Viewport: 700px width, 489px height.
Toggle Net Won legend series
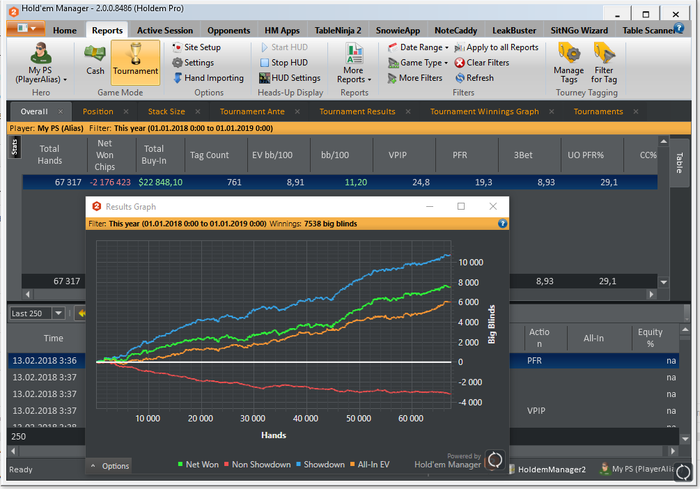198,464
